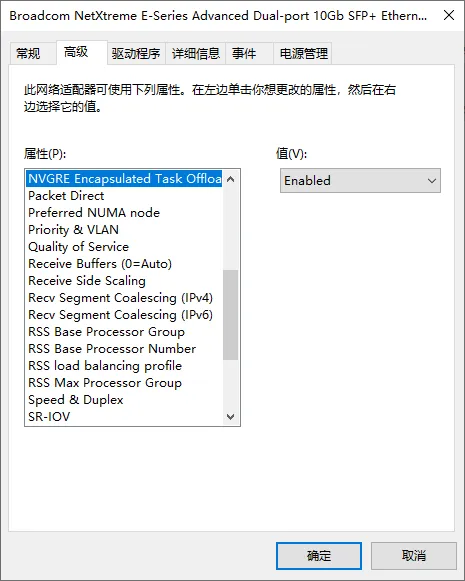This screenshot has width=465, height=581.
Task: Select Receive Buffers (0=Auto) property
Action: point(124,264)
